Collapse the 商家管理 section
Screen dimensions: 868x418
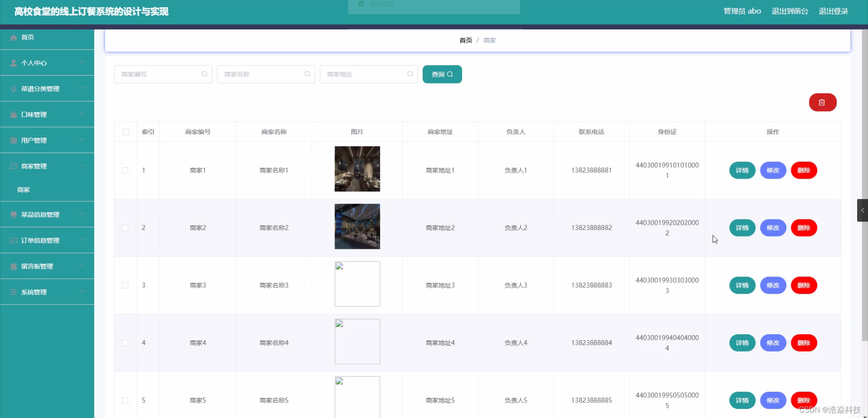82,166
